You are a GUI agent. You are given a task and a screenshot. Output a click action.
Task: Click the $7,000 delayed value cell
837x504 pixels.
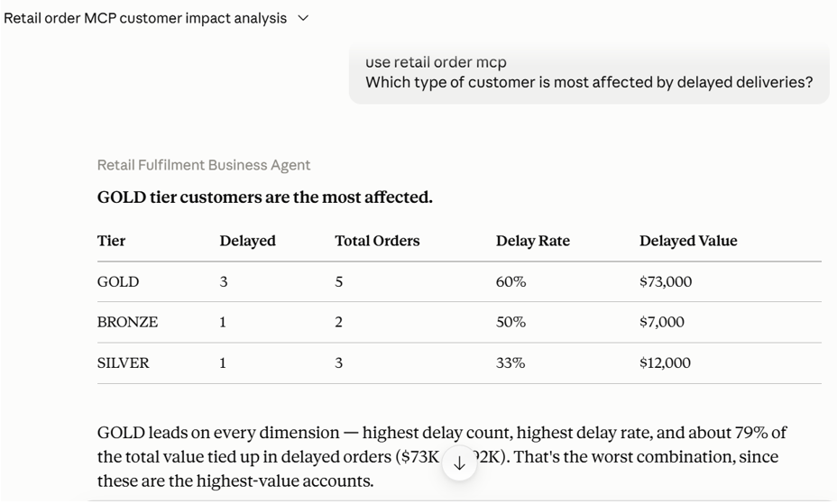click(x=662, y=322)
